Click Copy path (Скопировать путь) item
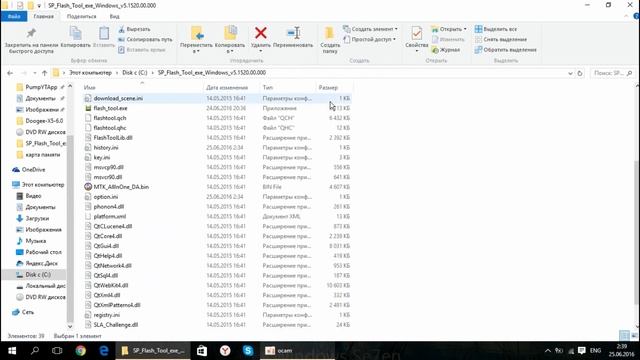The width and height of the screenshot is (640, 360). [x=145, y=40]
